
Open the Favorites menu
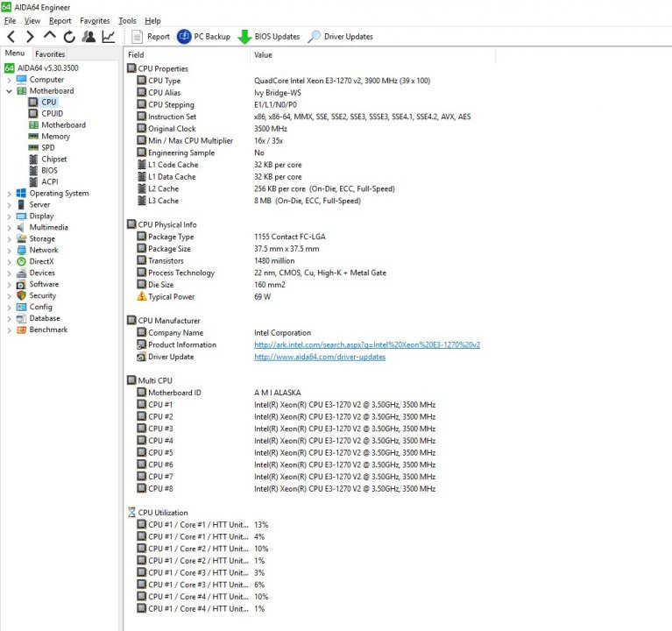tap(95, 20)
